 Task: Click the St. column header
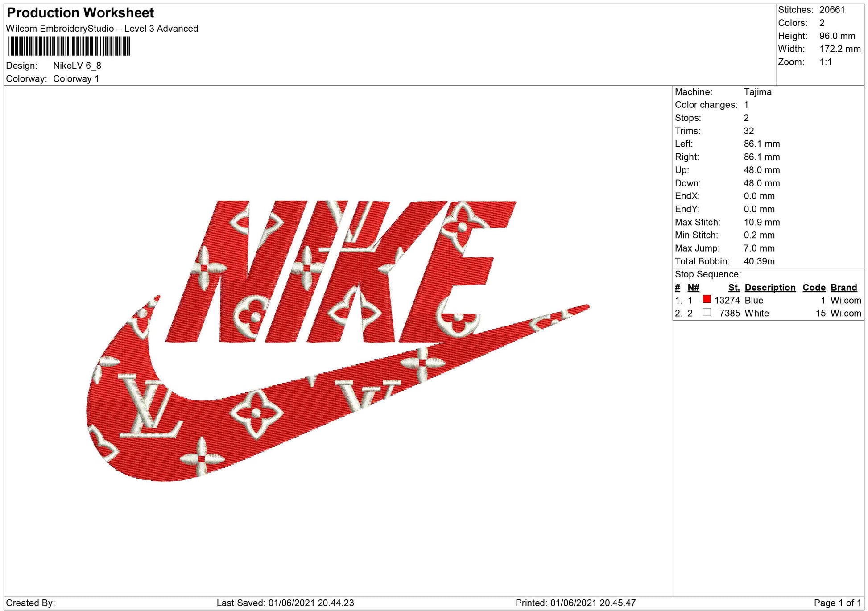click(734, 288)
